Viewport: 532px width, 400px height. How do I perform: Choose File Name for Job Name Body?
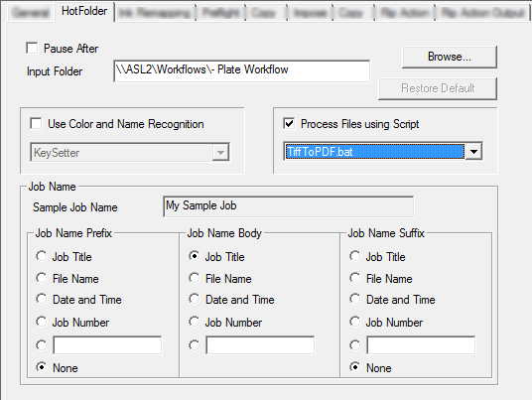[x=195, y=278]
